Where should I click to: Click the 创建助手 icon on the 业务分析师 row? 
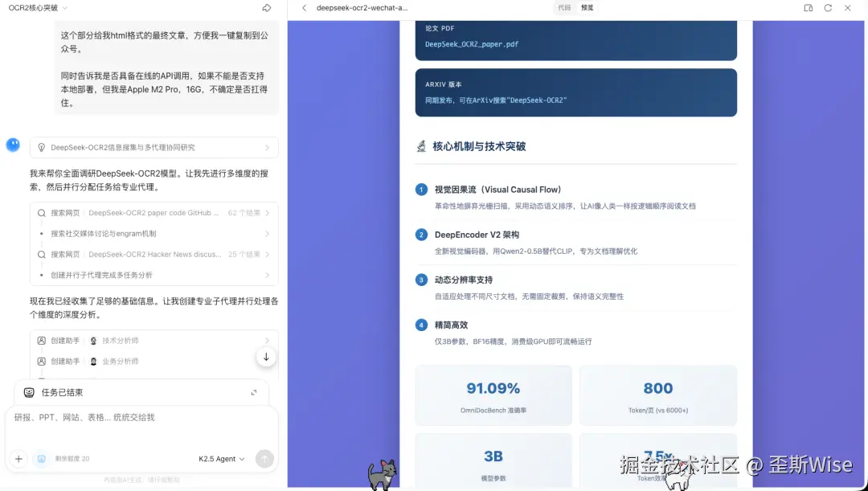coord(42,362)
